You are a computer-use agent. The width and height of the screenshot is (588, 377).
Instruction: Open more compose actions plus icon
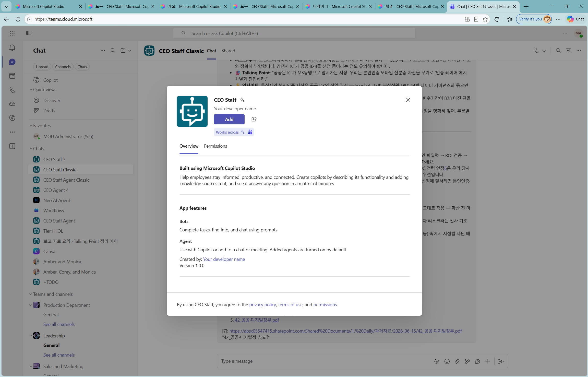(x=488, y=361)
